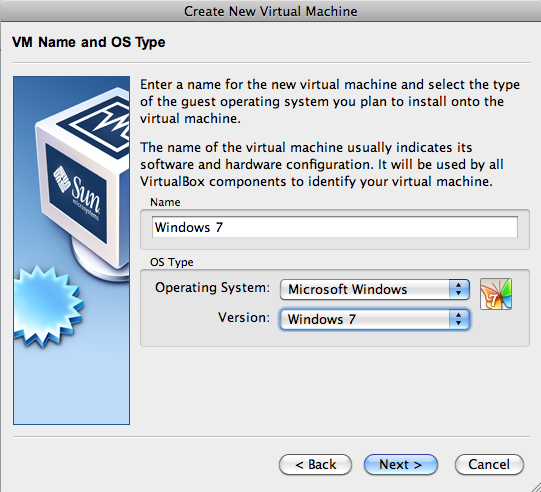The width and height of the screenshot is (541, 492).
Task: Click the Create New Virtual Machine title bar
Action: click(x=270, y=11)
